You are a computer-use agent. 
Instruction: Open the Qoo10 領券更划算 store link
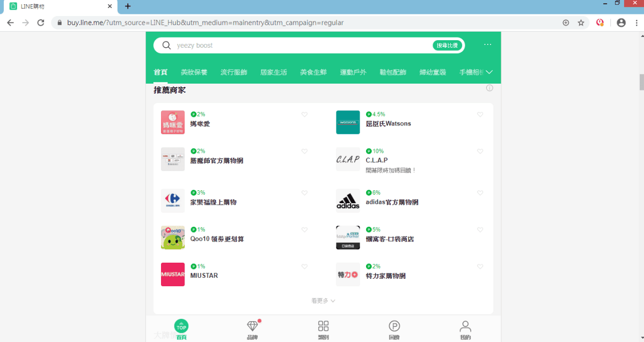(x=217, y=239)
